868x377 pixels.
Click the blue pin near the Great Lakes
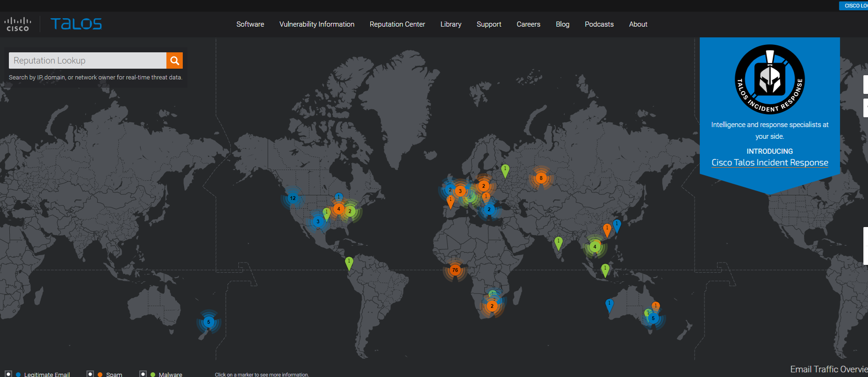(x=338, y=197)
